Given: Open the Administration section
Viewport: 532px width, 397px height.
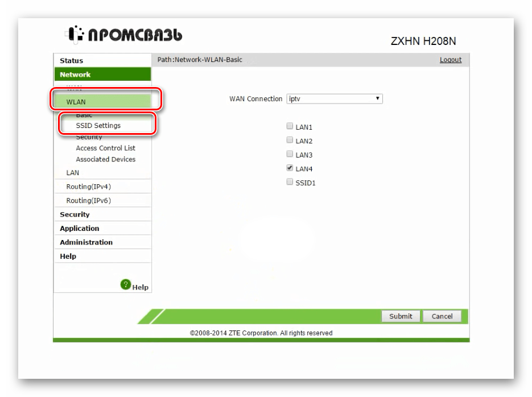Looking at the screenshot, I should point(102,242).
